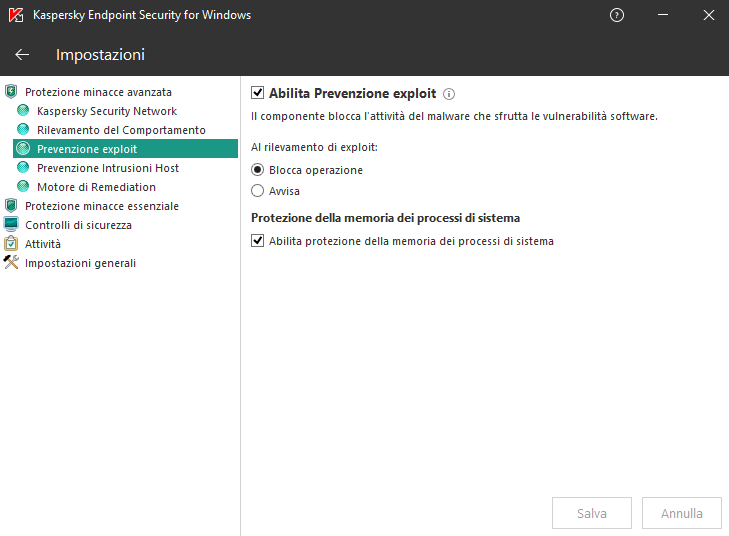The image size is (729, 536).
Task: Open Protezione minacce avanzata section
Action: 98,92
